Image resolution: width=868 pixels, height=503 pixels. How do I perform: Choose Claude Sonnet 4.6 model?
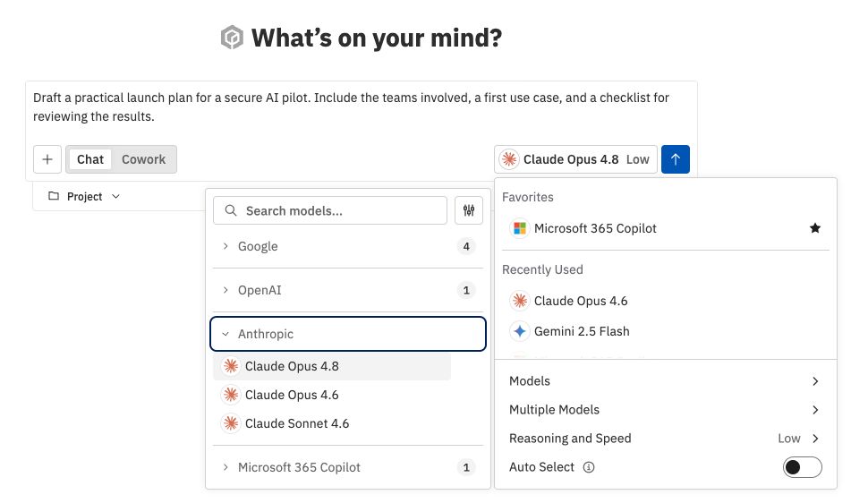[x=332, y=423]
